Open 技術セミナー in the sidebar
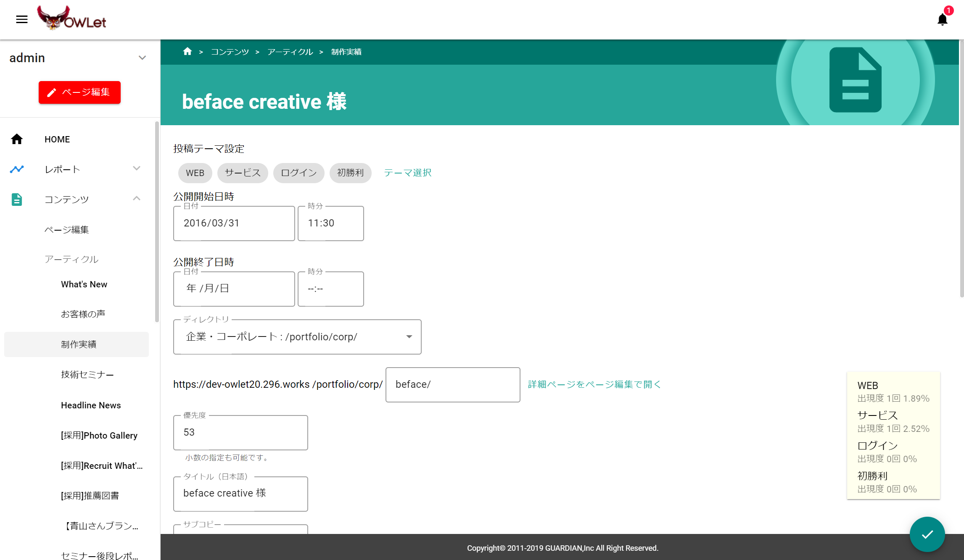 pos(87,375)
